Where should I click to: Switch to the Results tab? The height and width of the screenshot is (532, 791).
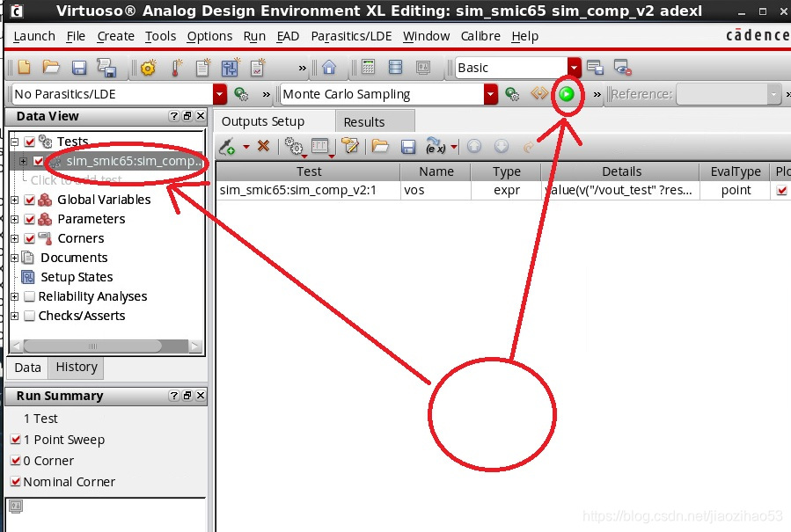pos(375,122)
